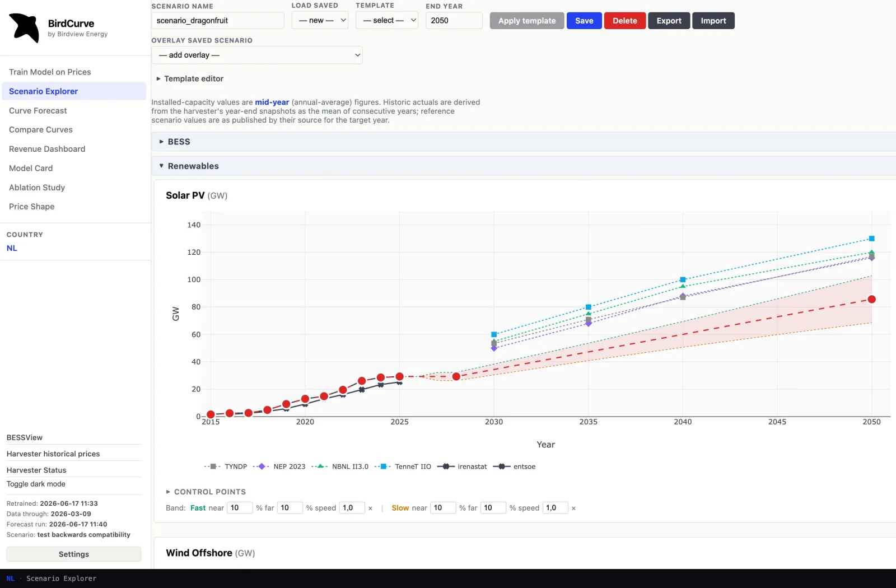
Task: Expand the Control Points section
Action: [206, 492]
